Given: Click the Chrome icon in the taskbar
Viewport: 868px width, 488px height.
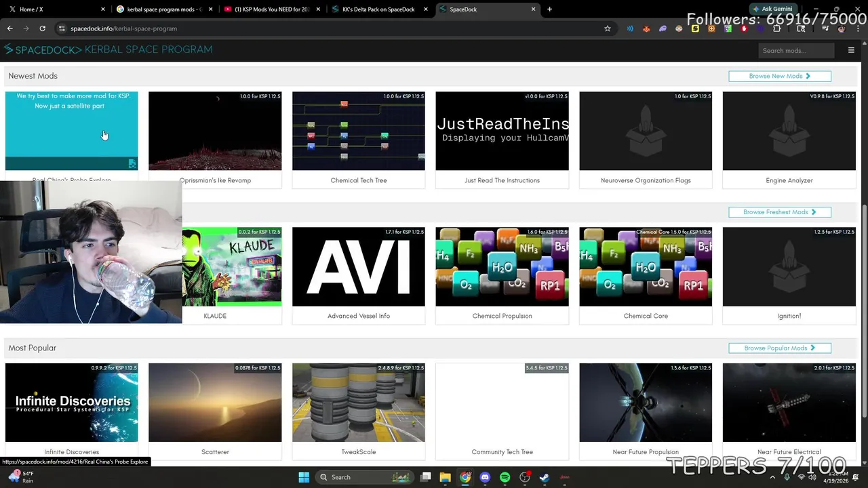Looking at the screenshot, I should click(x=465, y=477).
